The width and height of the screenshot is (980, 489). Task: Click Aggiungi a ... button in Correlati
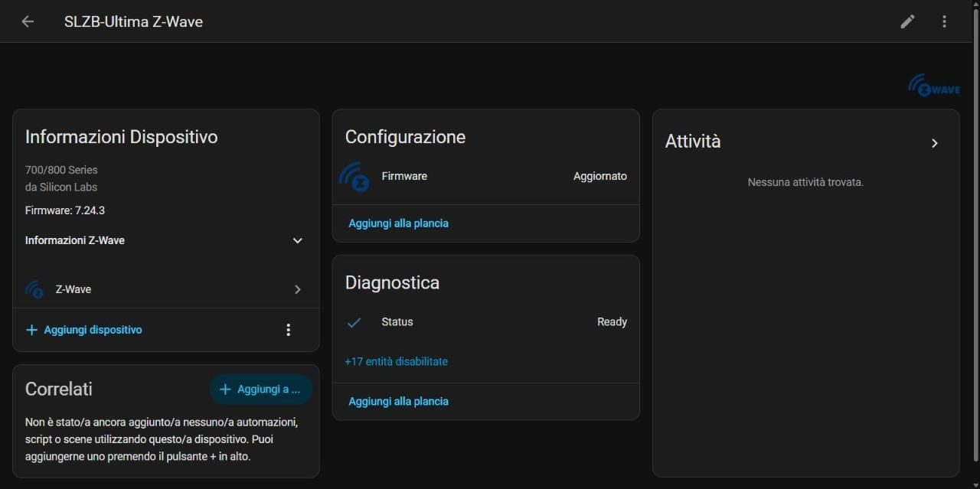(x=260, y=390)
